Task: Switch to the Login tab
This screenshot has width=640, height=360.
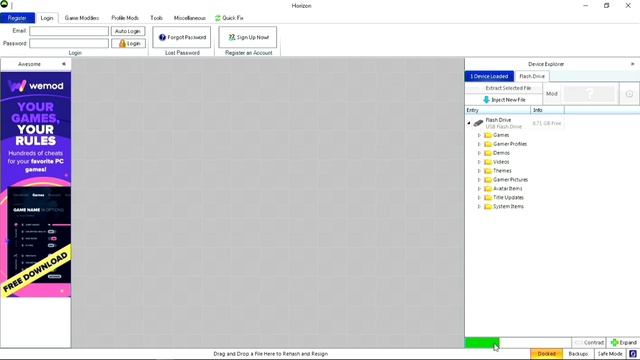Action: coord(47,18)
